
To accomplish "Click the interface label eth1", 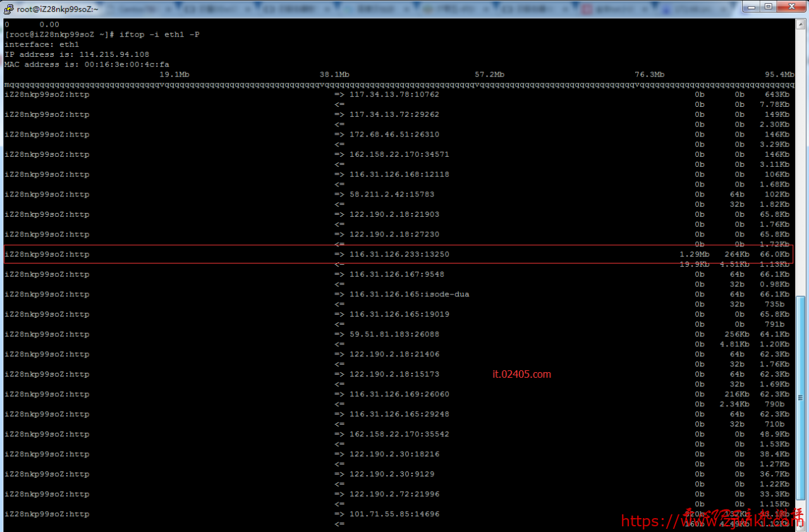I will (69, 44).
